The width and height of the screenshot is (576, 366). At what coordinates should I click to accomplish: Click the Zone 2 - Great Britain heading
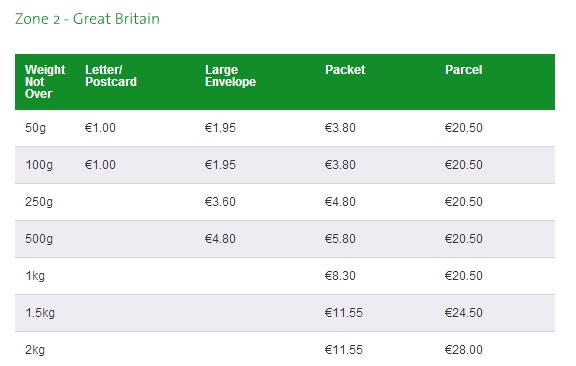(x=87, y=19)
